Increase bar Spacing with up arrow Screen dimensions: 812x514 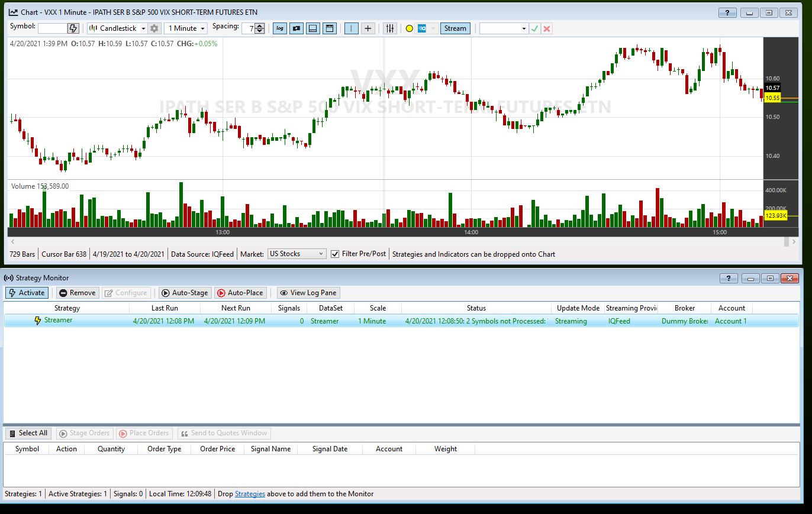[260, 25]
